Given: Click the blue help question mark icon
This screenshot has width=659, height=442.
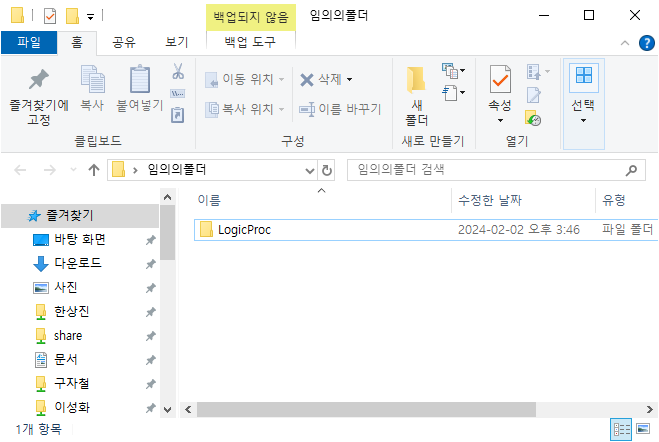Looking at the screenshot, I should tap(647, 42).
